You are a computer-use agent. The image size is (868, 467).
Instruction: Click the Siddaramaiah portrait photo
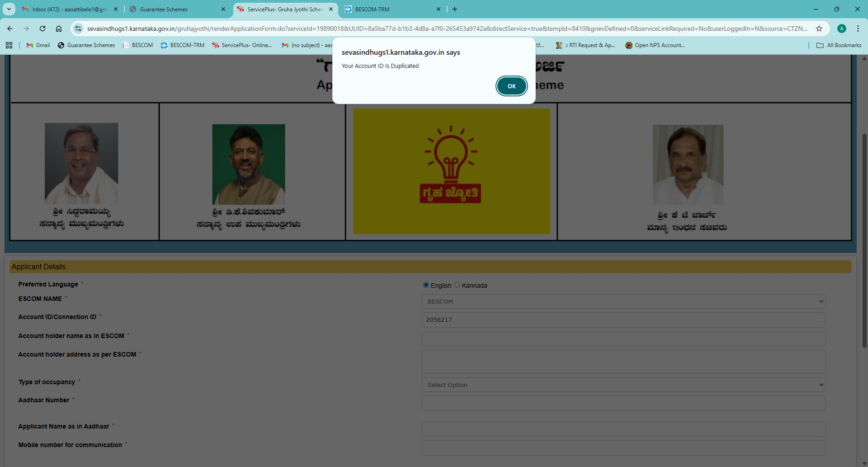tap(81, 163)
